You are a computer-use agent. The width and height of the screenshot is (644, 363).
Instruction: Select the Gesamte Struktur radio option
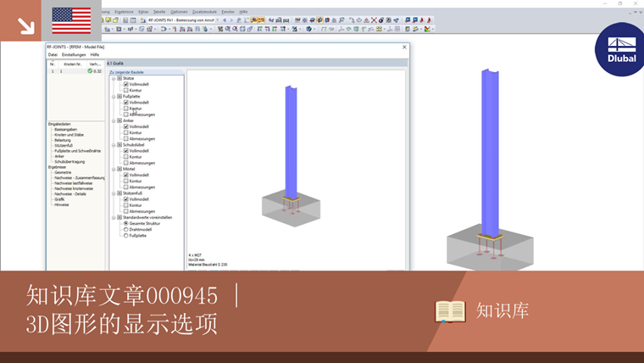click(x=126, y=223)
